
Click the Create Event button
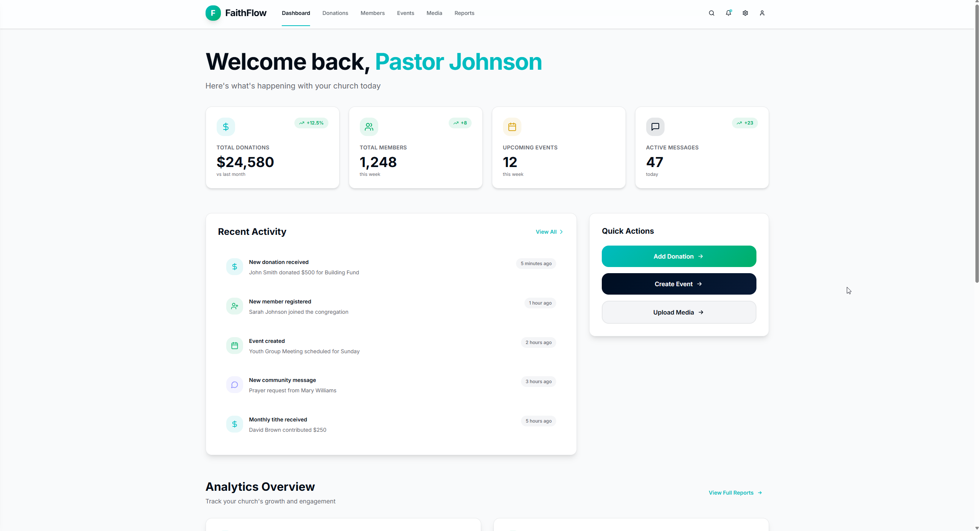678,284
